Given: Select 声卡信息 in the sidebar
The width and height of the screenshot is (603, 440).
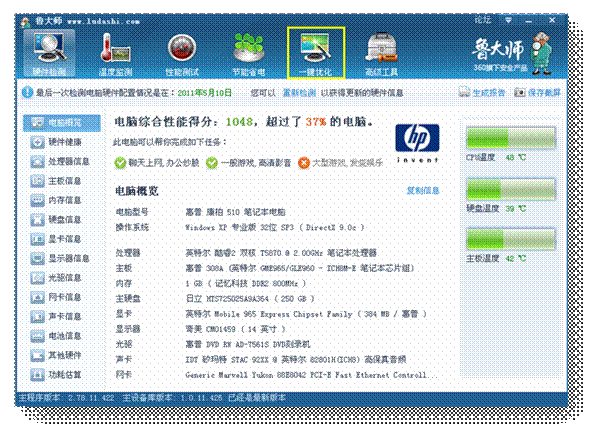Looking at the screenshot, I should [x=57, y=317].
